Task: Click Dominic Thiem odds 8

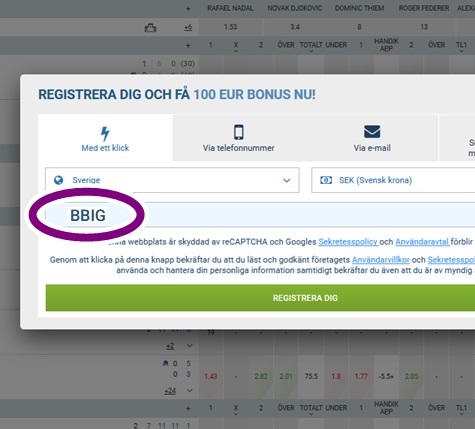Action: click(359, 27)
